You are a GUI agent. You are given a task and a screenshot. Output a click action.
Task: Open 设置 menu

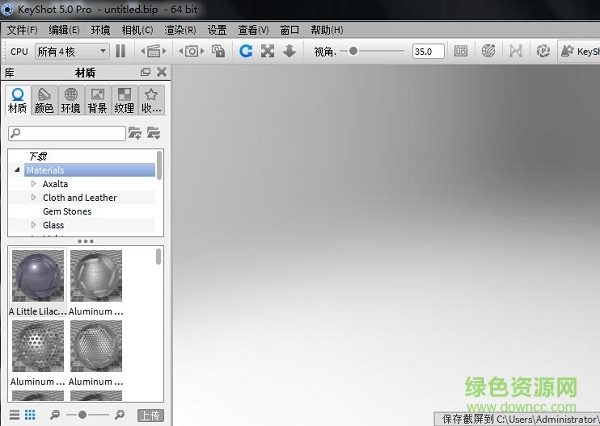click(x=217, y=30)
